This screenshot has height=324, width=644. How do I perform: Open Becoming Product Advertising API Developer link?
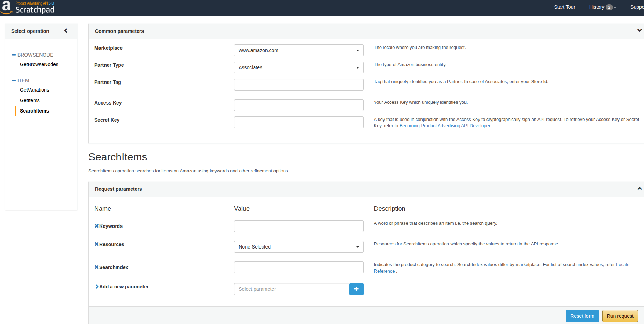click(445, 126)
